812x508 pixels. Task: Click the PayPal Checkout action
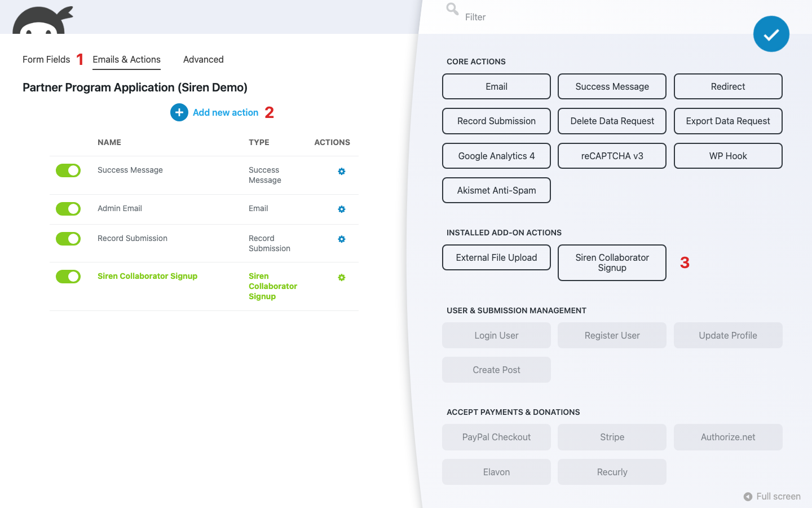(x=496, y=437)
